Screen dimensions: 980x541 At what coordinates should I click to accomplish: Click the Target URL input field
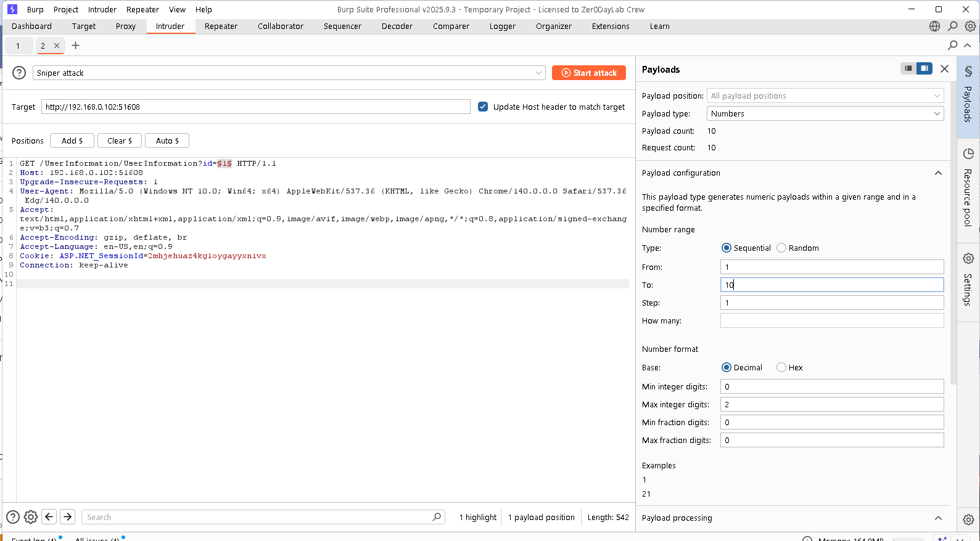coord(256,107)
